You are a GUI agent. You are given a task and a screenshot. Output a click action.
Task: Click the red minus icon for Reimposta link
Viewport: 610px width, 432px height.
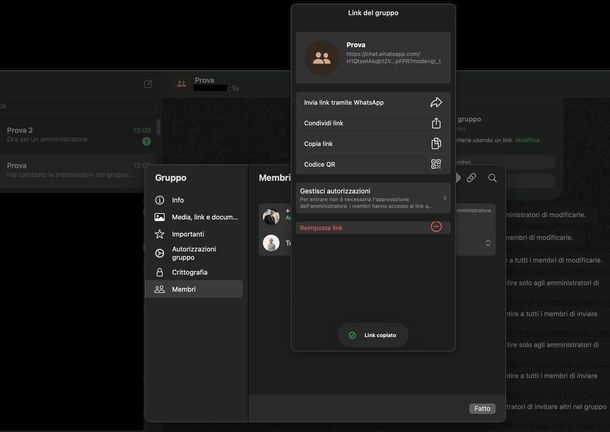(436, 227)
